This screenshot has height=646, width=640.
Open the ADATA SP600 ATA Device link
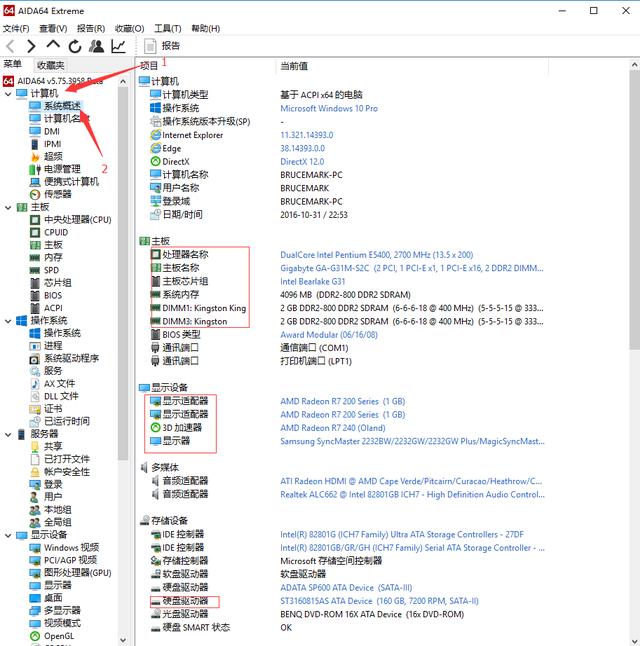(346, 587)
